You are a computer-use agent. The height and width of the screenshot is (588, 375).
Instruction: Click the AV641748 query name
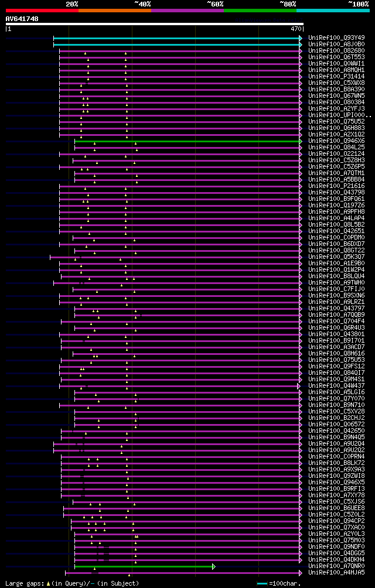[22, 18]
